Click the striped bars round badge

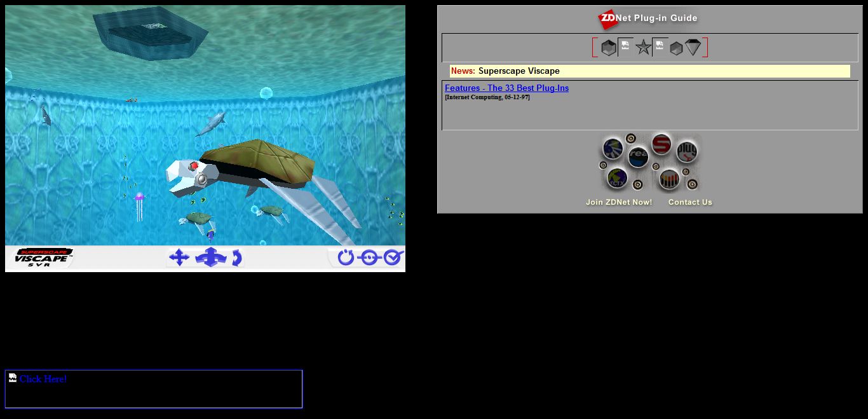pyautogui.click(x=669, y=179)
